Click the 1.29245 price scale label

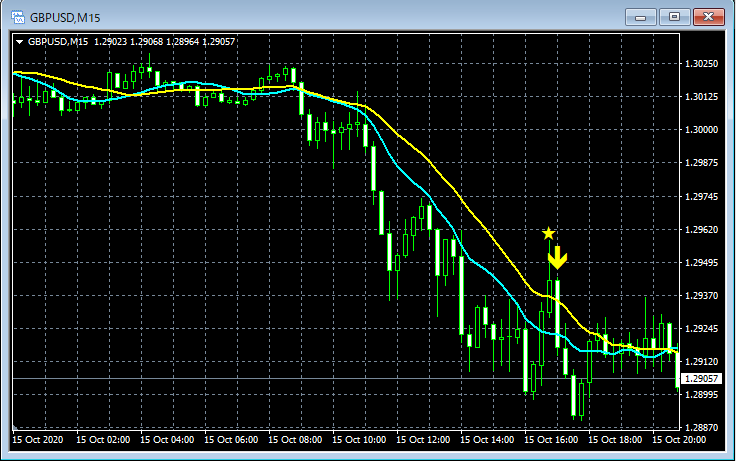(x=701, y=329)
